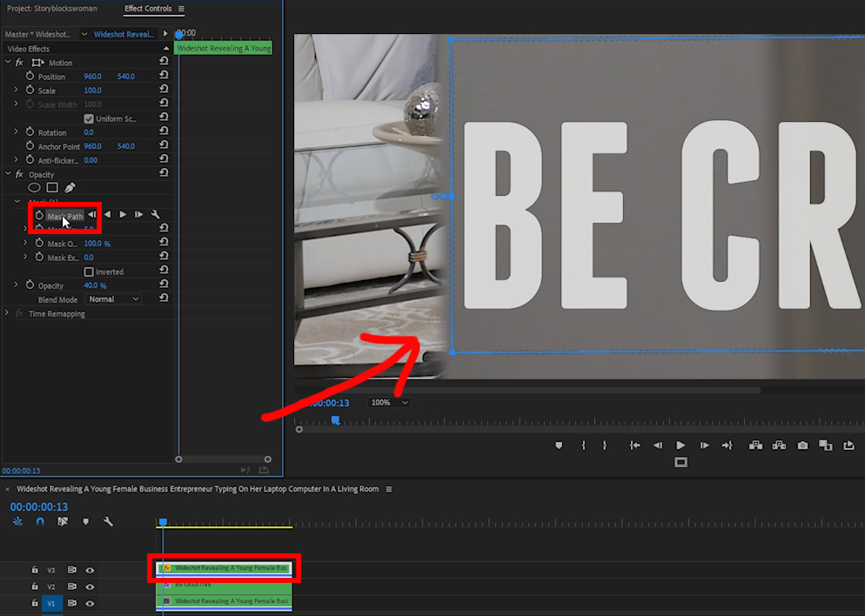This screenshot has width=865, height=616.
Task: Track selected mask backward one frame
Action: (91, 215)
